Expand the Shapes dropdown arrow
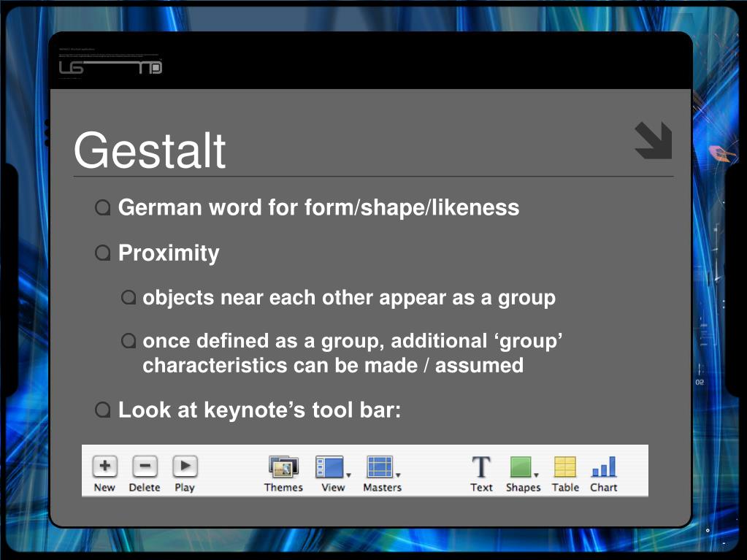Viewport: 747px width, 560px height. click(x=537, y=475)
